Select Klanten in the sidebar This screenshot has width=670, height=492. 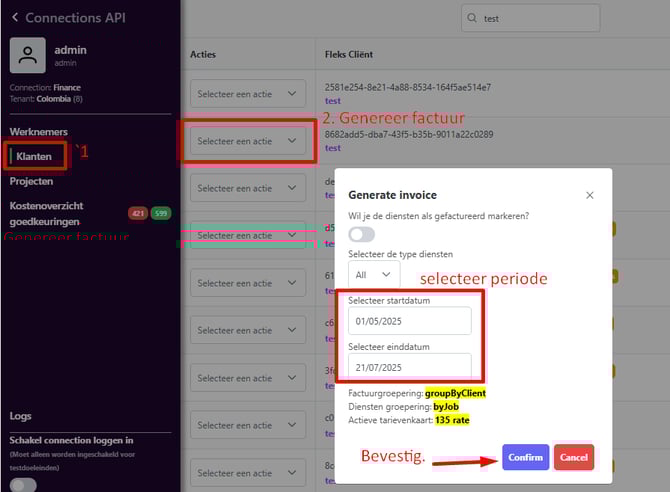coord(34,157)
